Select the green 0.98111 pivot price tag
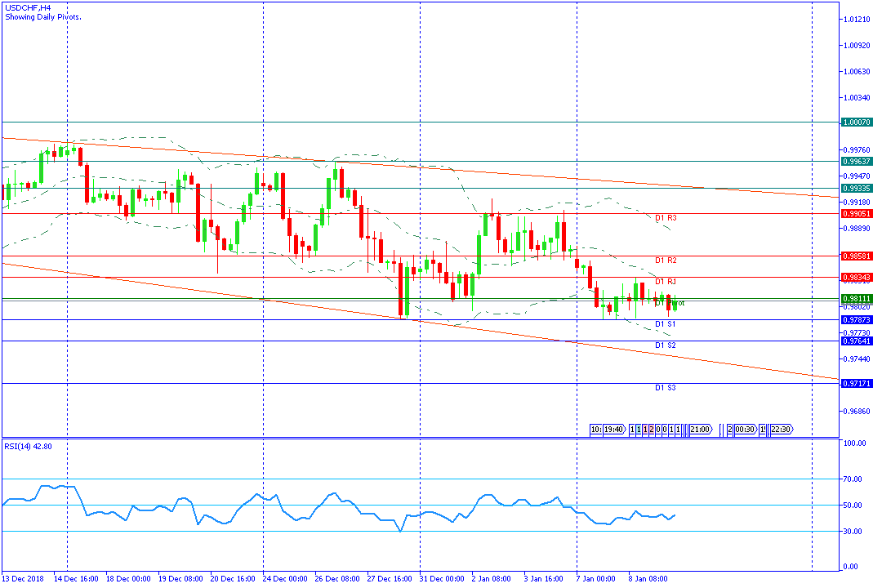The image size is (882, 588). [857, 299]
